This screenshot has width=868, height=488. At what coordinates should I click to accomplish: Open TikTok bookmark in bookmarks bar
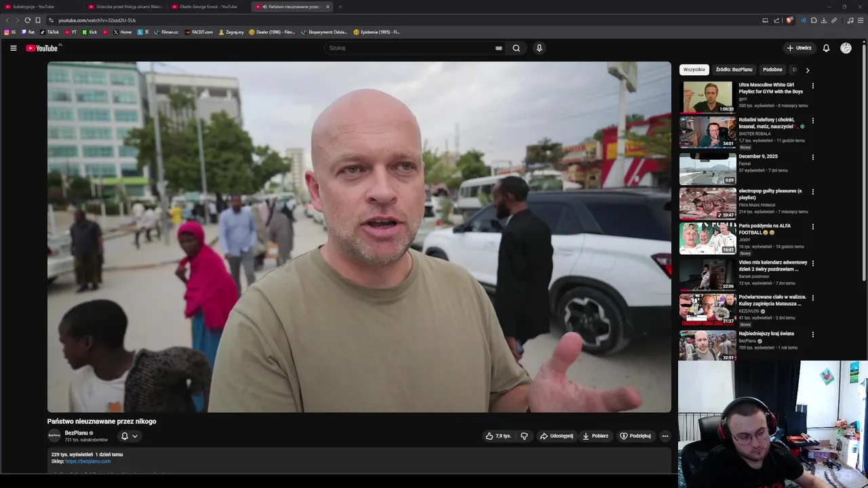[50, 32]
